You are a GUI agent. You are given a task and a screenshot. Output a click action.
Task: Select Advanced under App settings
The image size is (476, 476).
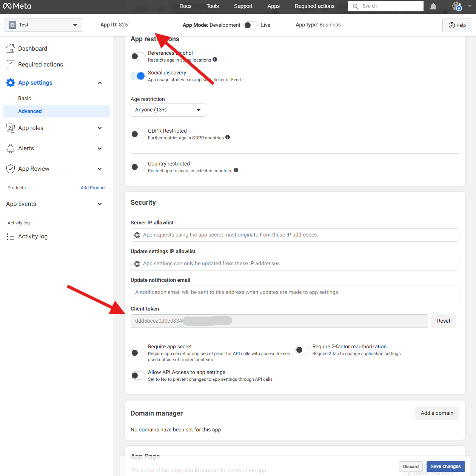click(x=57, y=111)
